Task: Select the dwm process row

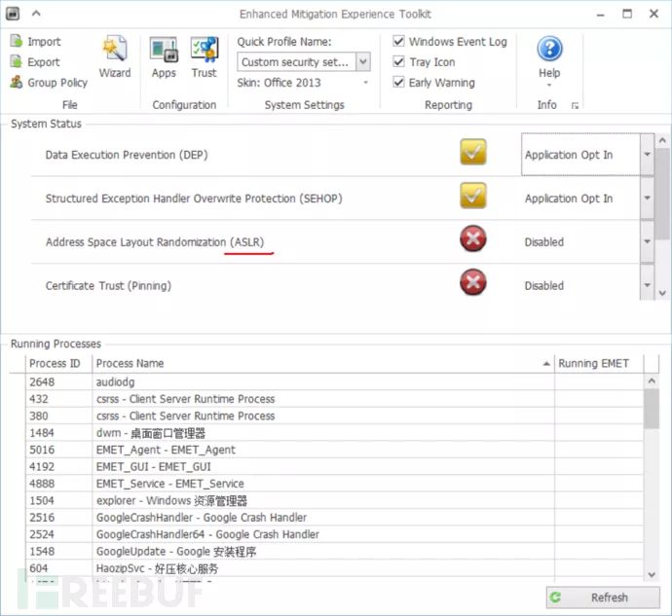Action: tap(334, 433)
